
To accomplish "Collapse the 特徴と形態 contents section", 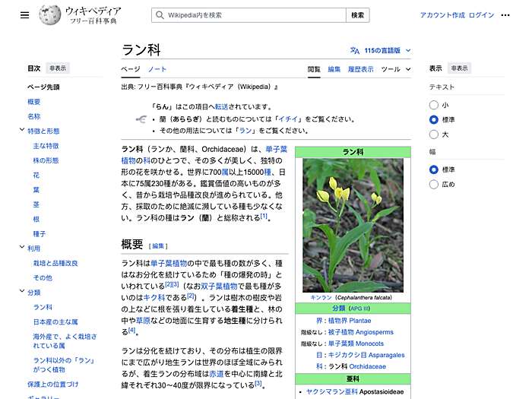I will tap(22, 130).
